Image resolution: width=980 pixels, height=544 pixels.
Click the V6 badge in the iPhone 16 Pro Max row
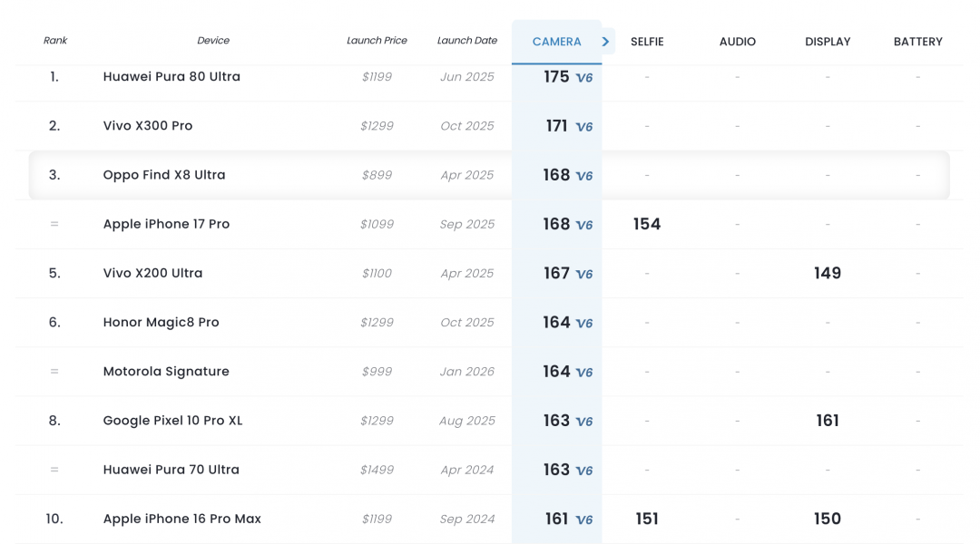584,520
